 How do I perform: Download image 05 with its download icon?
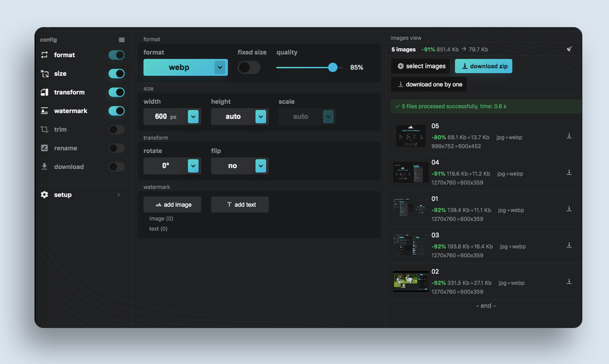coord(569,136)
